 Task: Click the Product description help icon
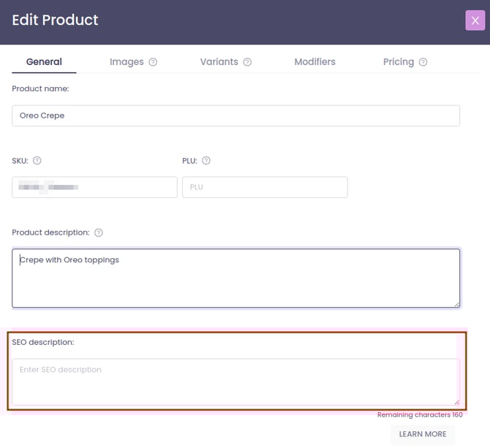(x=99, y=233)
